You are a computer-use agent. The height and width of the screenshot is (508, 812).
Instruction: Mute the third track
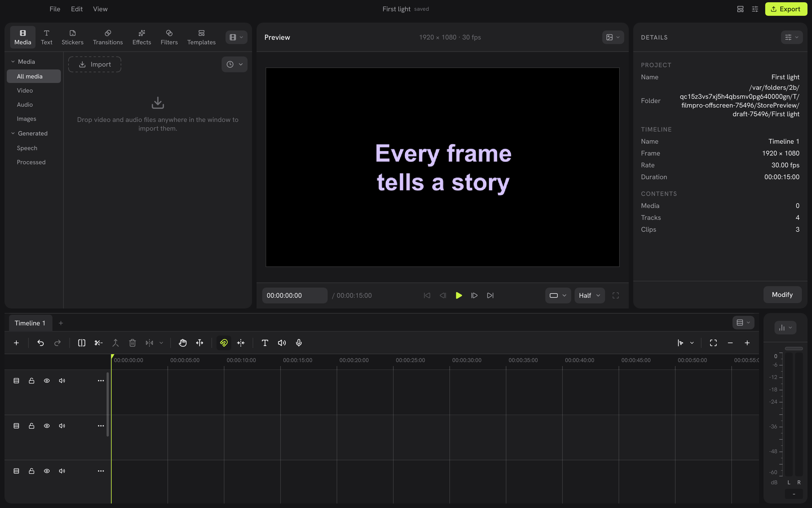click(62, 471)
